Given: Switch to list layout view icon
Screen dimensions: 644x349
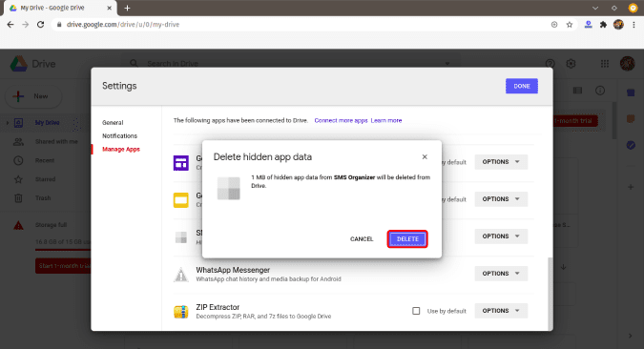Looking at the screenshot, I should click(x=577, y=91).
